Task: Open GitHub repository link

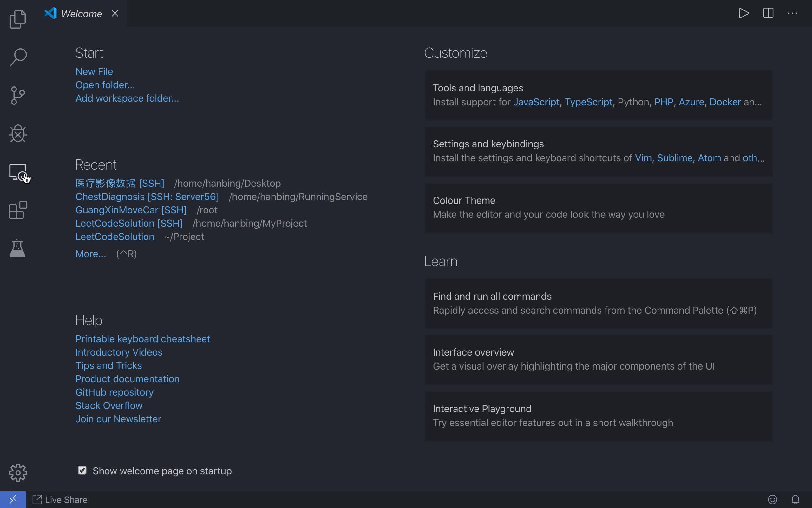Action: click(115, 392)
